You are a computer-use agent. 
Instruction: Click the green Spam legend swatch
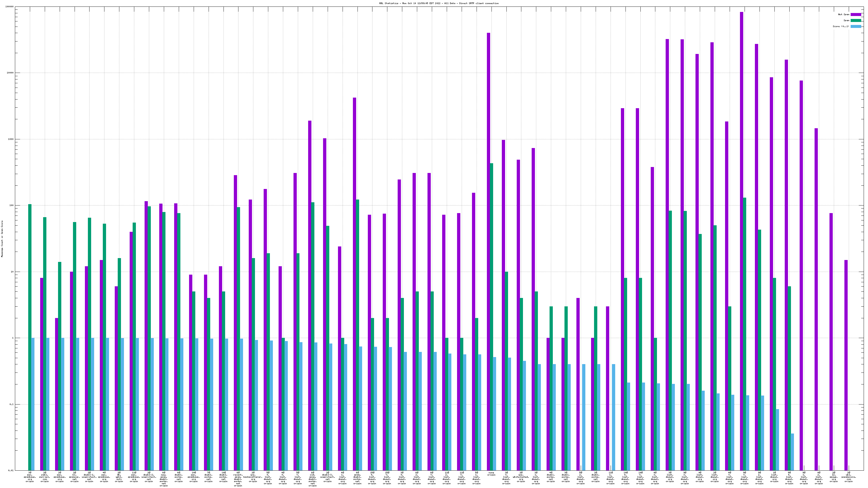pos(856,21)
